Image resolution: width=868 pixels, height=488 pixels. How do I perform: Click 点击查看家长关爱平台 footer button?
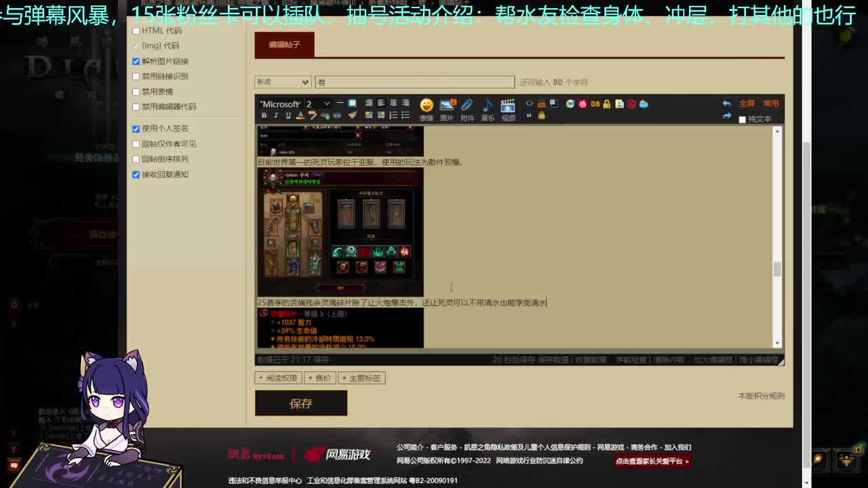[x=652, y=461]
